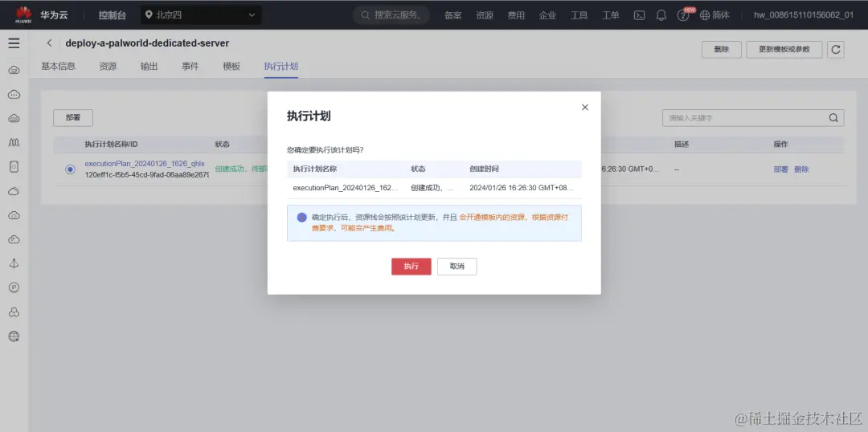Click the back arrow beside the stack name
This screenshot has width=868, height=432.
click(x=50, y=43)
